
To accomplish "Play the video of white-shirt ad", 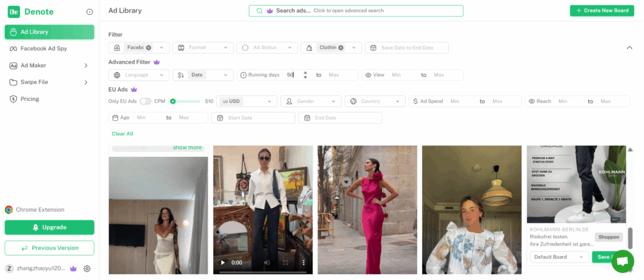I will pos(223,262).
